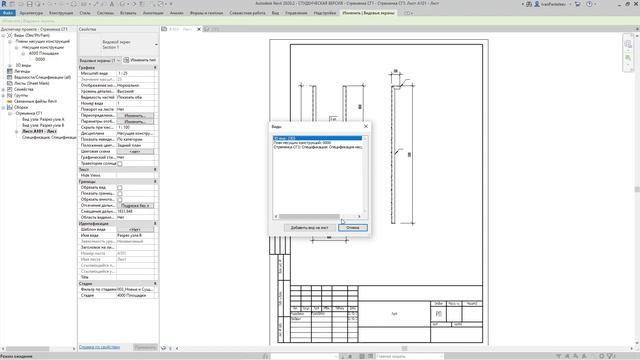This screenshot has width=640, height=360.
Task: Switch to the View (Вид) ribbon tab
Action: pos(276,13)
